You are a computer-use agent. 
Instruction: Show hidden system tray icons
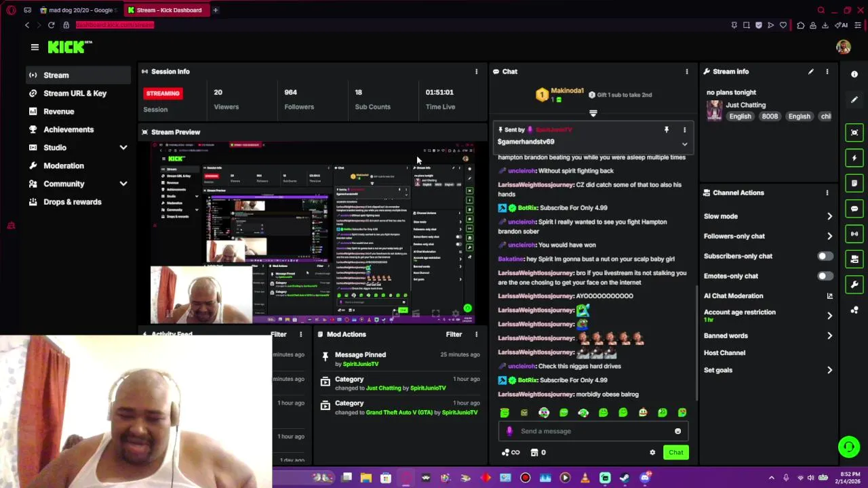[x=771, y=478]
